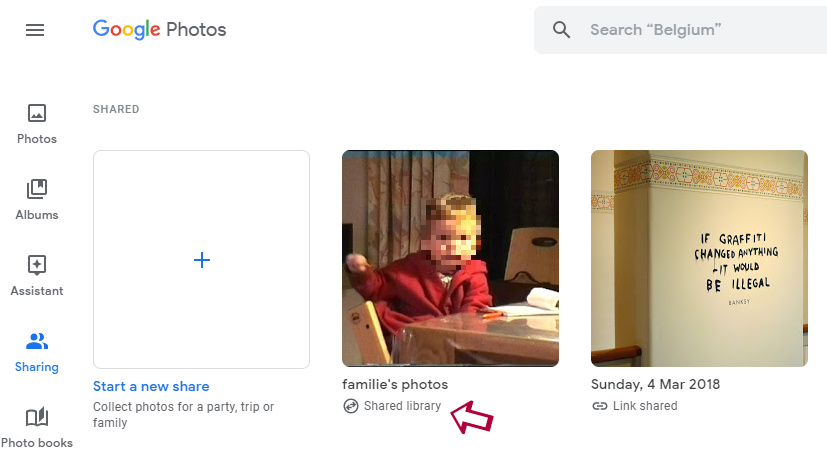The image size is (827, 458).
Task: Open the graffiti quote wall thumbnail
Action: point(699,259)
